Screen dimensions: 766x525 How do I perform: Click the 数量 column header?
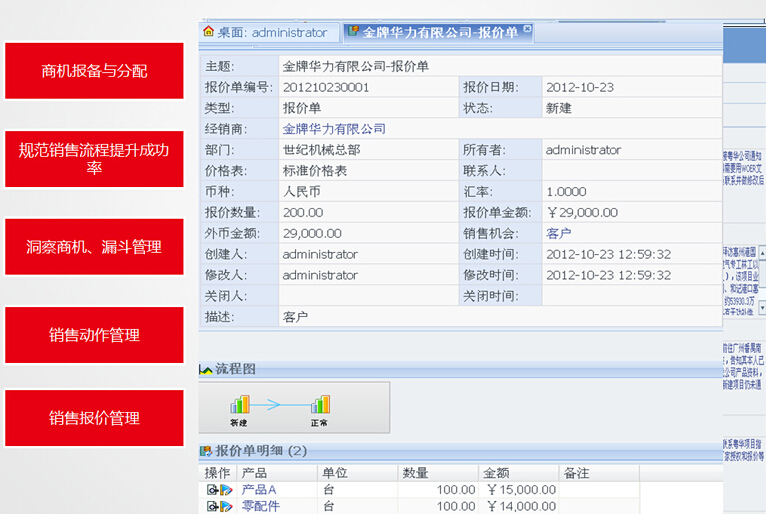pyautogui.click(x=438, y=473)
